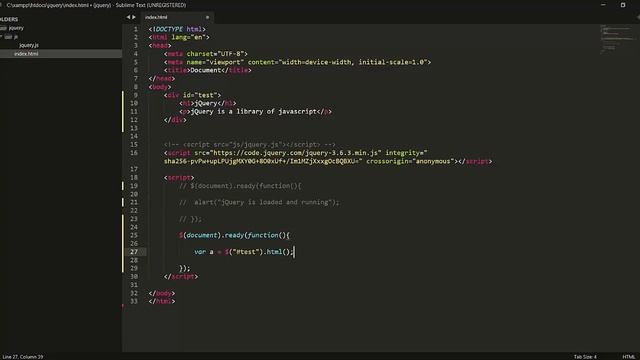
Task: Click the div id="test" line
Action: pos(192,95)
